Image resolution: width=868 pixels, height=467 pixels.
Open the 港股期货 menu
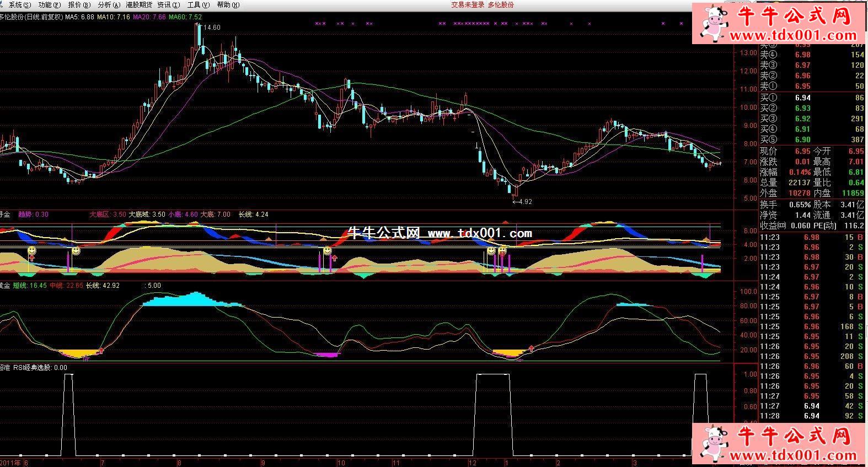(x=138, y=4)
